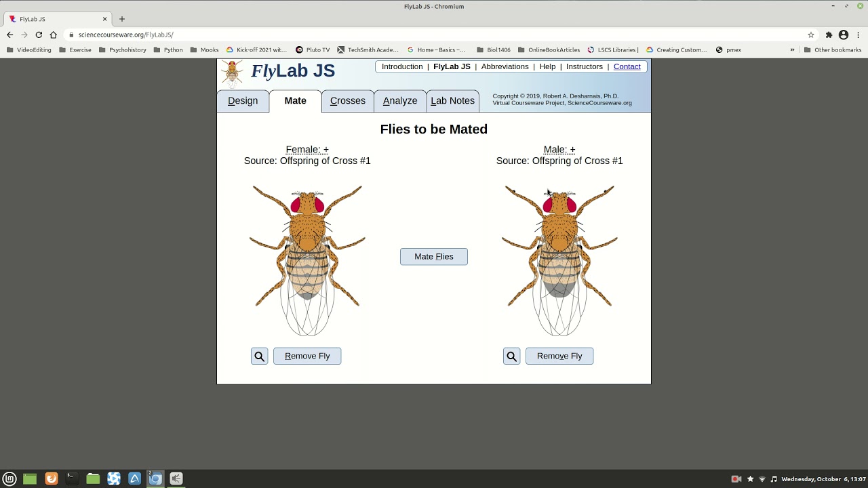Click the music note tray icon
Viewport: 868px width, 488px height.
(x=774, y=479)
